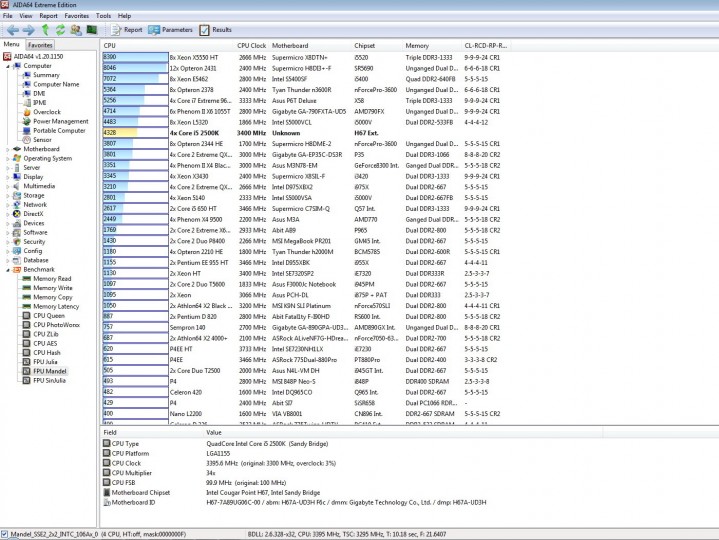The image size is (719, 540).
Task: Expand the Network tree node
Action: click(x=8, y=204)
